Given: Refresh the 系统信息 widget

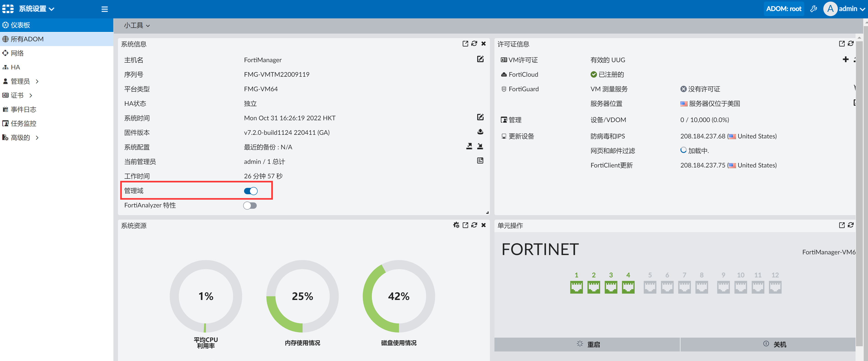Looking at the screenshot, I should pos(474,44).
